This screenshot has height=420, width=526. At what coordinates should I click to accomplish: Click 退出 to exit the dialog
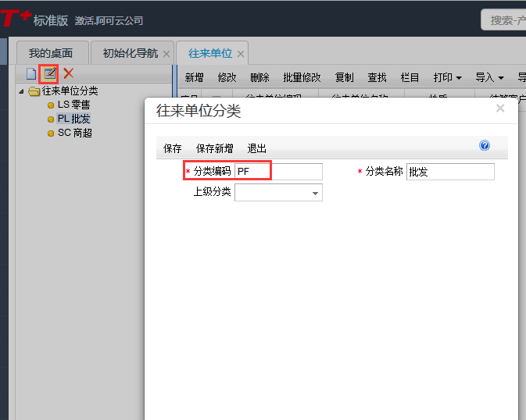pyautogui.click(x=257, y=148)
